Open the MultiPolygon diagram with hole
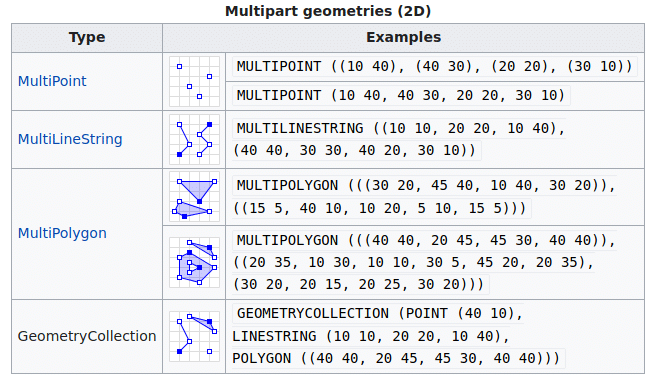The image size is (656, 381). (x=194, y=263)
